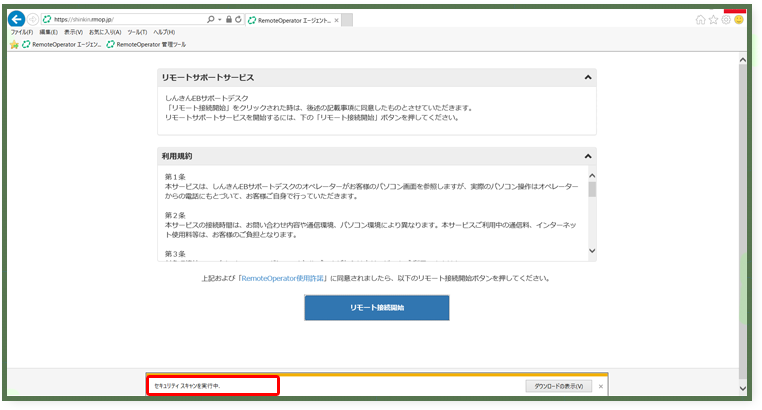The width and height of the screenshot is (762, 410).
Task: Click the browser forward arrow button
Action: pyautogui.click(x=33, y=19)
